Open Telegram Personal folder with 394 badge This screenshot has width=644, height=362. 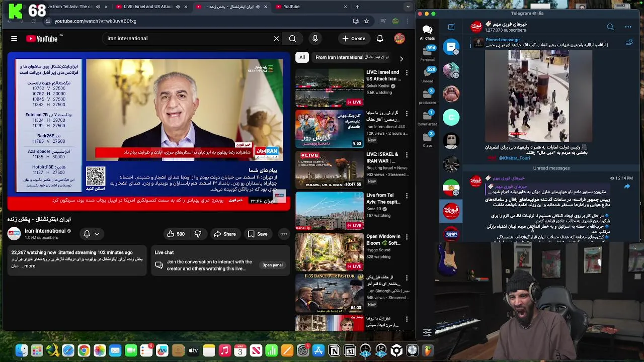(427, 54)
